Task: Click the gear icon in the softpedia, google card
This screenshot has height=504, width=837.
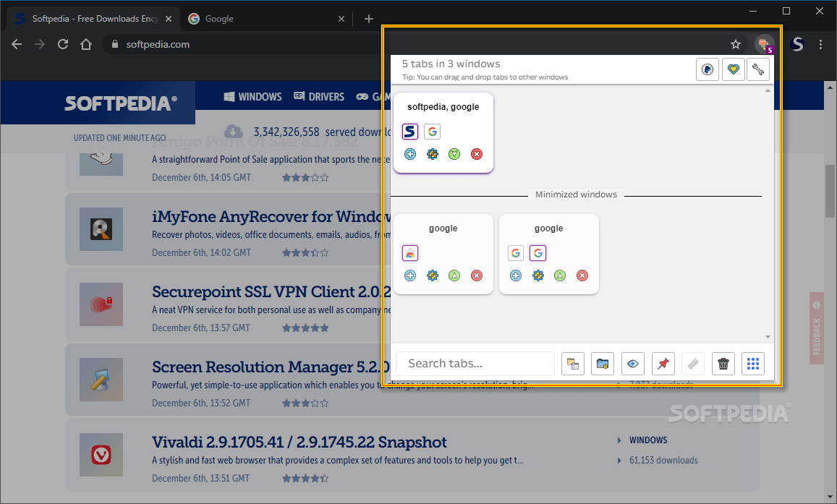Action: [433, 154]
